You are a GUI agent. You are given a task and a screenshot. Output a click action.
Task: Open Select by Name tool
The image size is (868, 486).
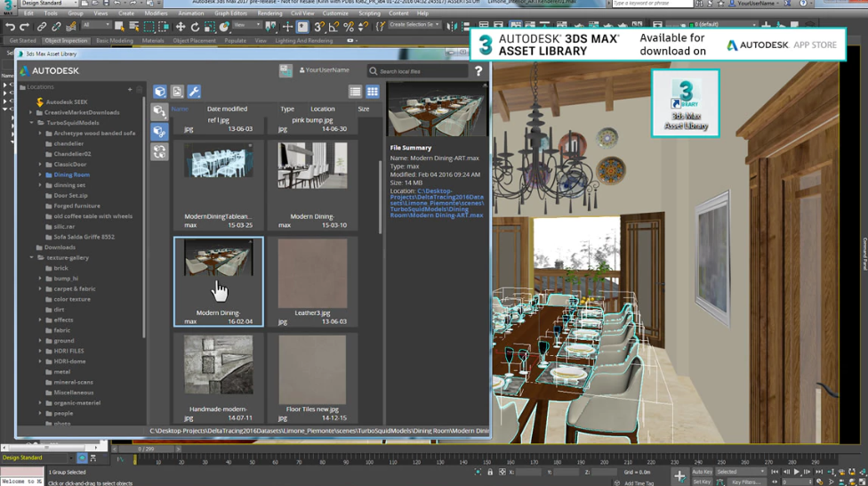(x=134, y=26)
